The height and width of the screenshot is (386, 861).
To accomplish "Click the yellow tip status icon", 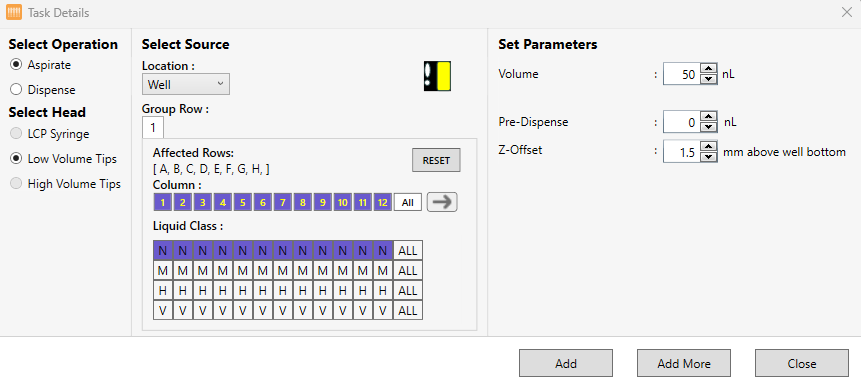I will pyautogui.click(x=437, y=76).
